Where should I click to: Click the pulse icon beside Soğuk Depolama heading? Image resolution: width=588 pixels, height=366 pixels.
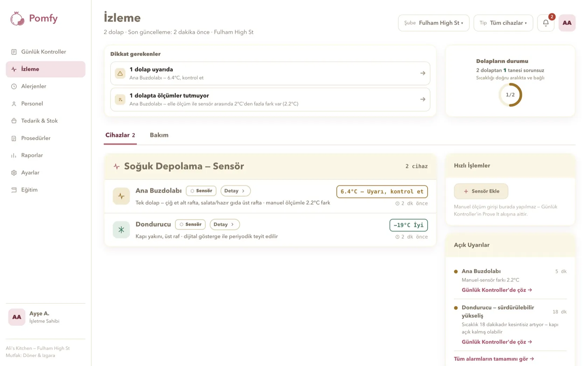pyautogui.click(x=117, y=166)
